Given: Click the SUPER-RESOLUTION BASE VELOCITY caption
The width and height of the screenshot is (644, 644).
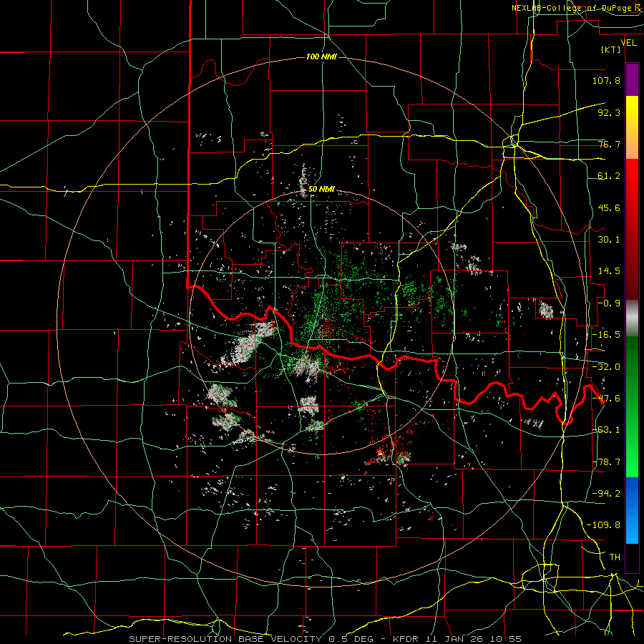Looking at the screenshot, I should pos(225,639).
